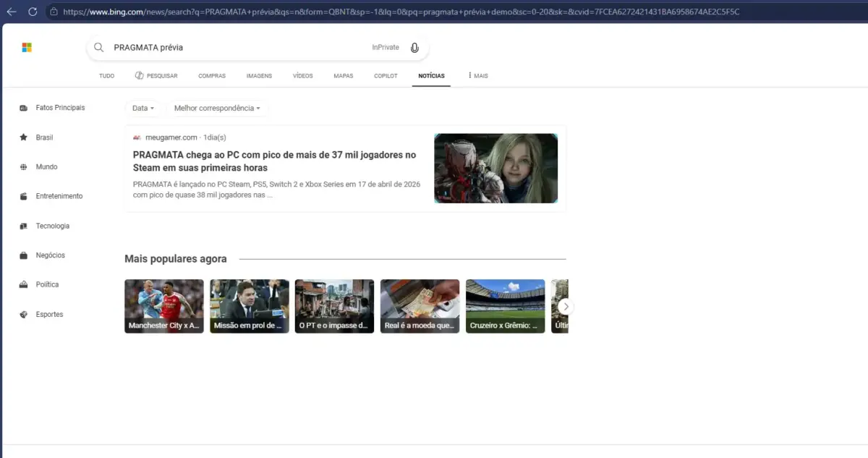Open the Melhor correspondência dropdown

coord(216,108)
